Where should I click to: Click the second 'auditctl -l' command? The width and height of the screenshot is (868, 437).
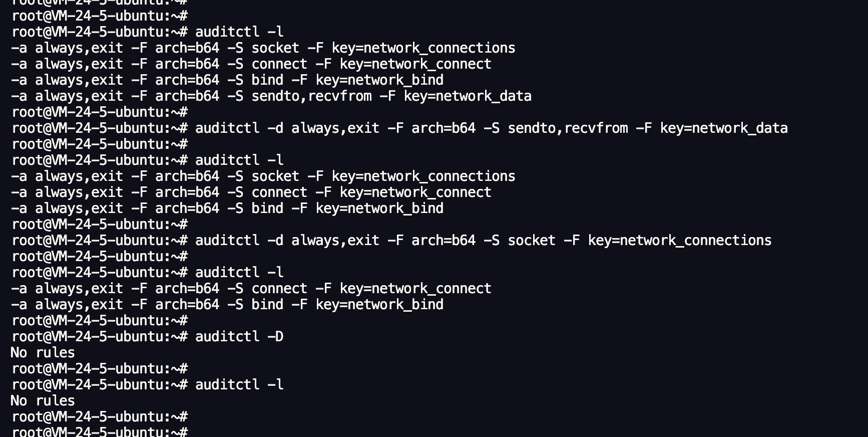coord(239,160)
